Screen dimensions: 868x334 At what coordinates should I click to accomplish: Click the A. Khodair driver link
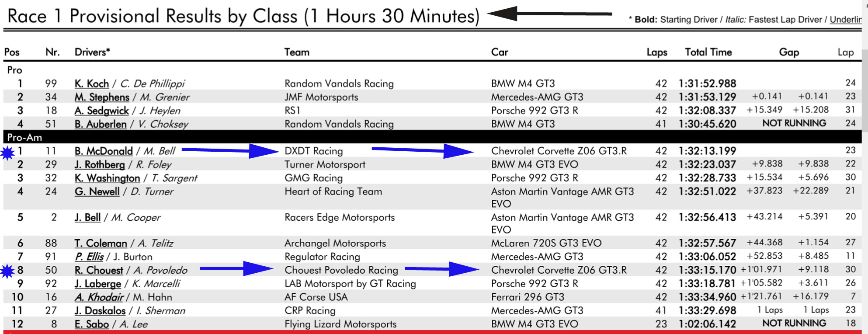coord(99,297)
